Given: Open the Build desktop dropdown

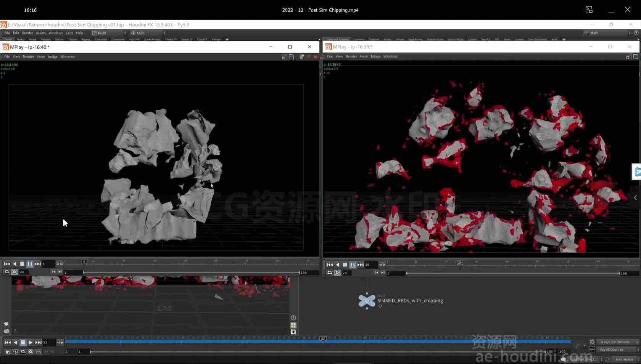Looking at the screenshot, I should click(x=109, y=33).
